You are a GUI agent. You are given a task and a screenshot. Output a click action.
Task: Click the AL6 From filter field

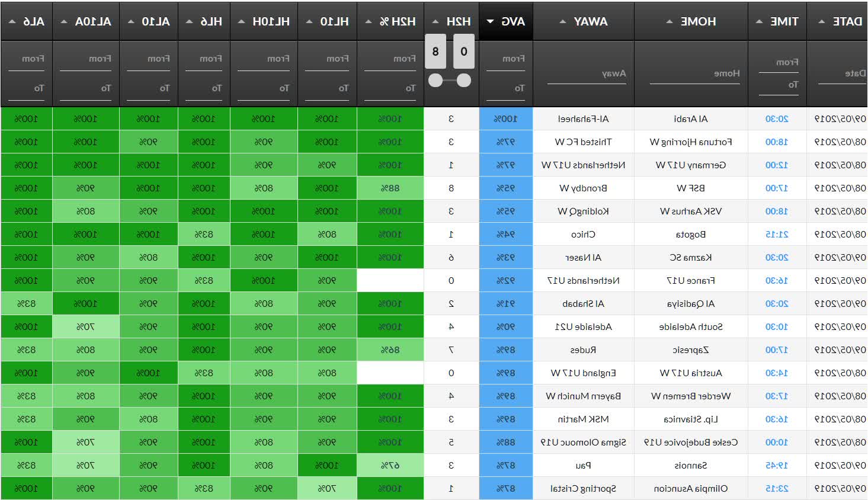(26, 59)
